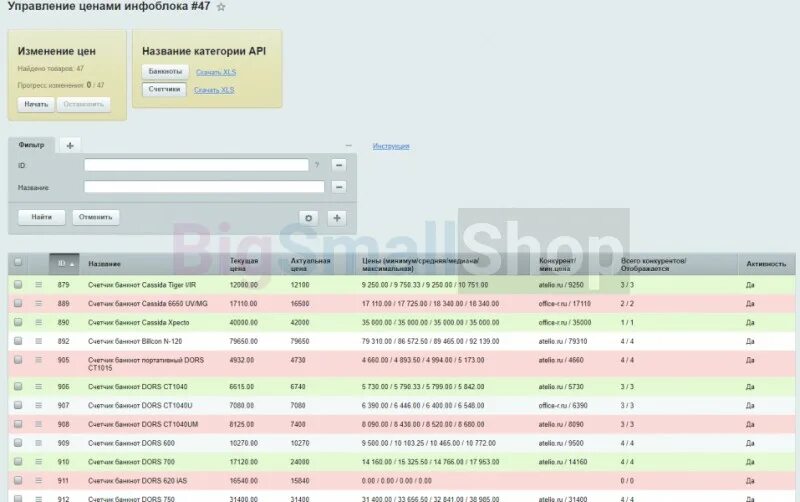Image resolution: width=800 pixels, height=502 pixels.
Task: Open row menu for item 889
Action: coord(39,304)
